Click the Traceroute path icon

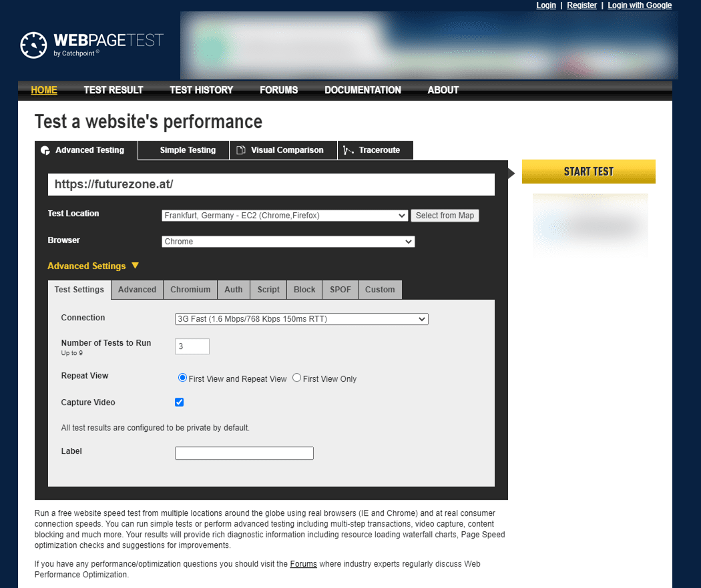(348, 150)
